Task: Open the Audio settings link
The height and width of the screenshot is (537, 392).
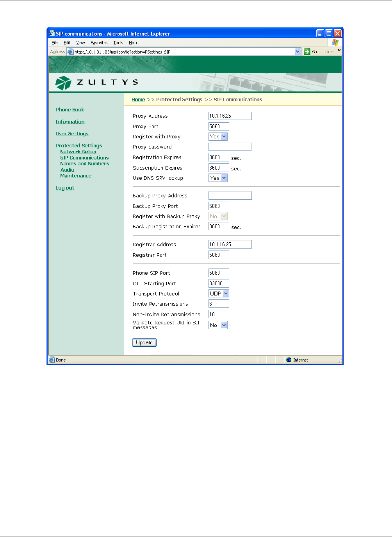Action: (67, 170)
